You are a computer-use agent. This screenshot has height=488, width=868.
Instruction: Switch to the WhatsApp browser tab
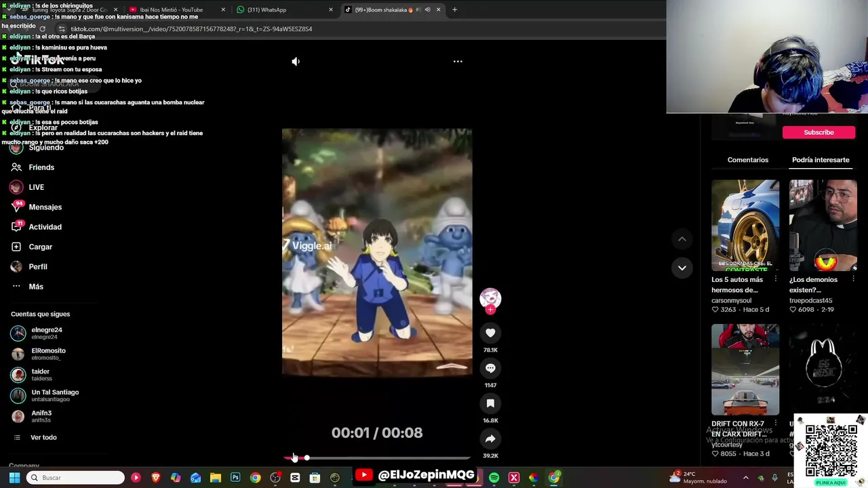click(x=283, y=9)
